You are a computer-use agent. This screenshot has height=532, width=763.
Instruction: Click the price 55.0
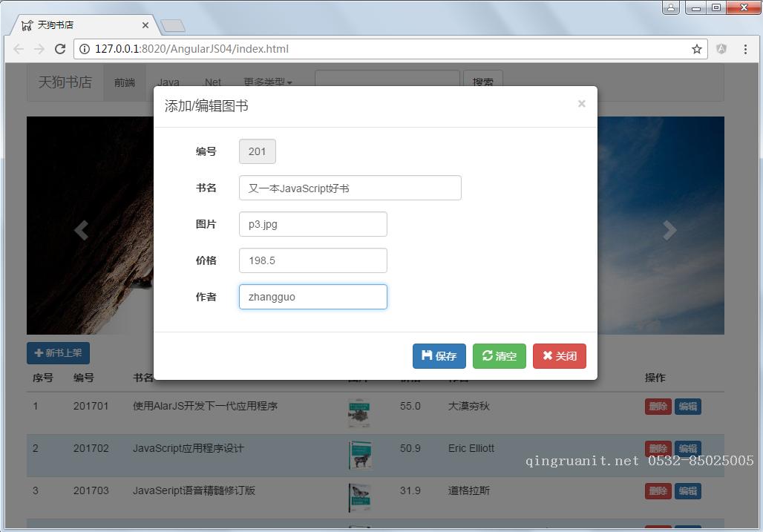tap(410, 406)
